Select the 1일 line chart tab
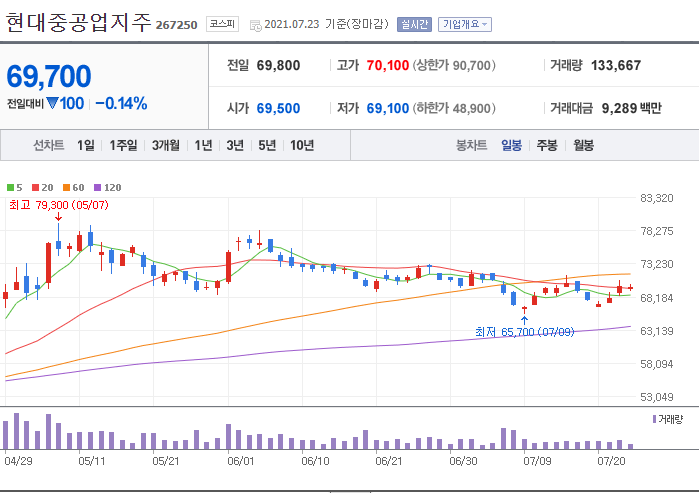This screenshot has height=493, width=699. coord(86,145)
